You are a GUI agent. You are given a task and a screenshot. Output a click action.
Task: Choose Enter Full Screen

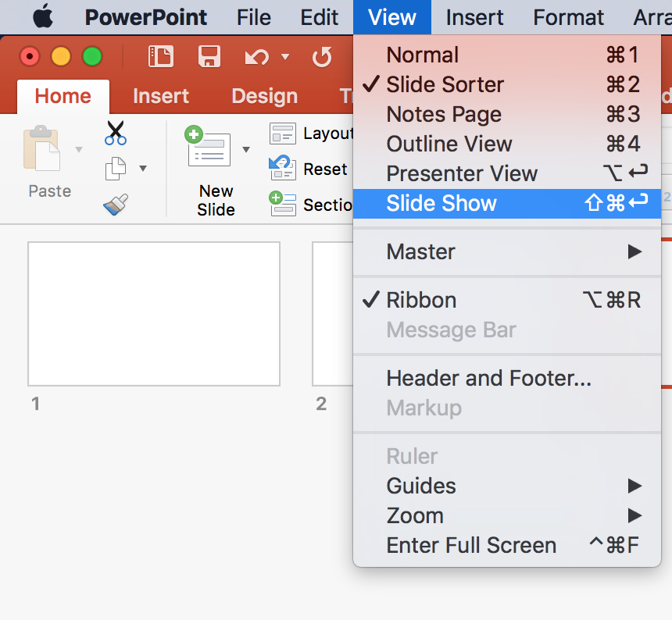click(507, 545)
